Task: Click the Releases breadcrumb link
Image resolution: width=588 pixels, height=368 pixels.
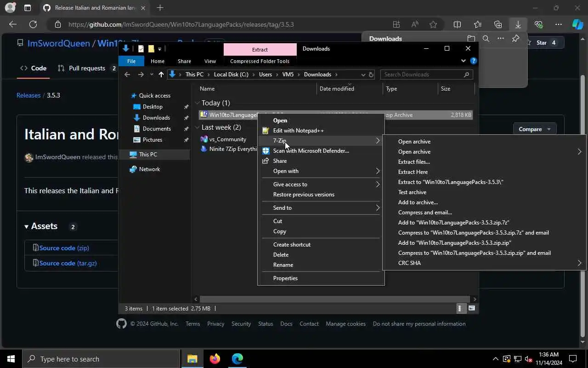Action: [28, 95]
